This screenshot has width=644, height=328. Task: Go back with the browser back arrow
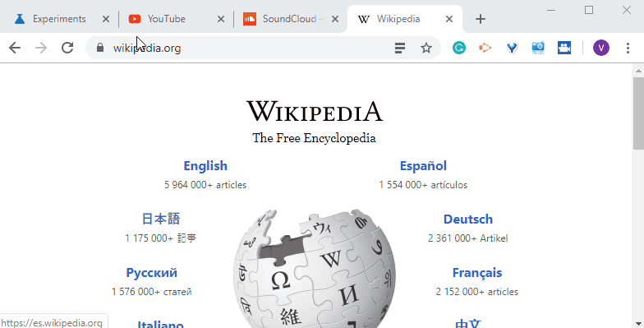point(15,48)
